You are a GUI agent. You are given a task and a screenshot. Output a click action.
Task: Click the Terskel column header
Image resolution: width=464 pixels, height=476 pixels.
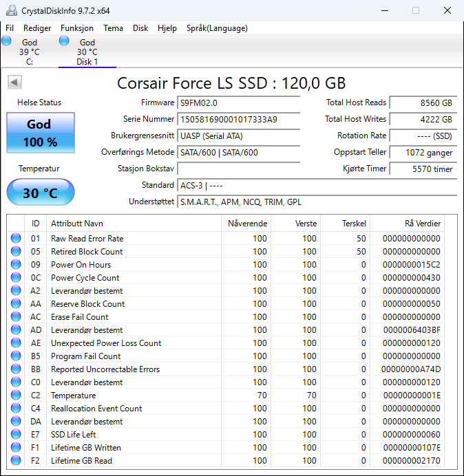click(x=345, y=224)
